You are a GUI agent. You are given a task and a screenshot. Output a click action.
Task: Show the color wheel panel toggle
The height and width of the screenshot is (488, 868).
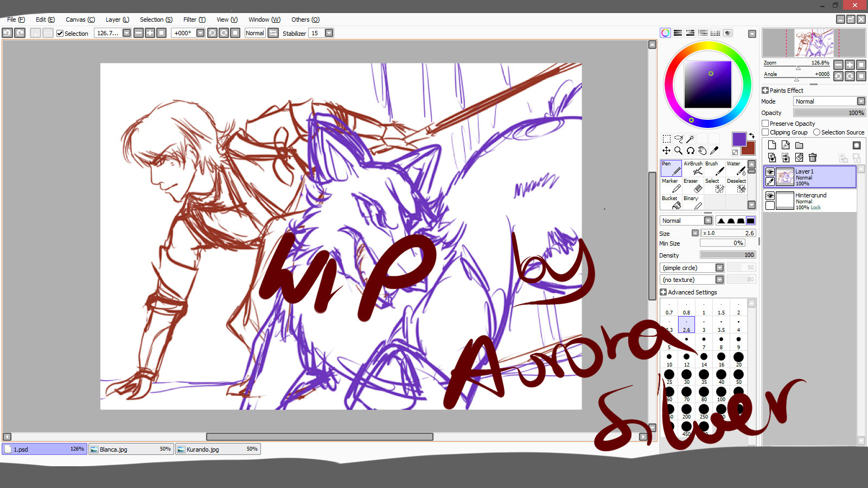[665, 33]
